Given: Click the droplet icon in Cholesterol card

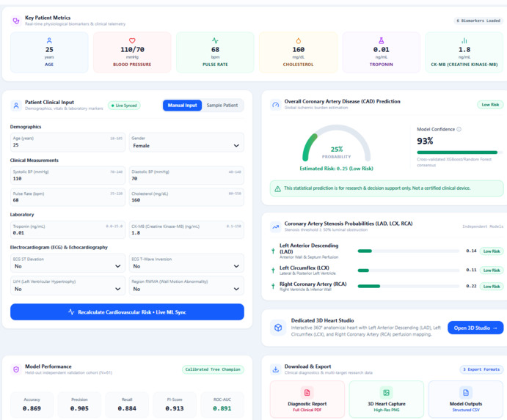Looking at the screenshot, I should pyautogui.click(x=298, y=40).
